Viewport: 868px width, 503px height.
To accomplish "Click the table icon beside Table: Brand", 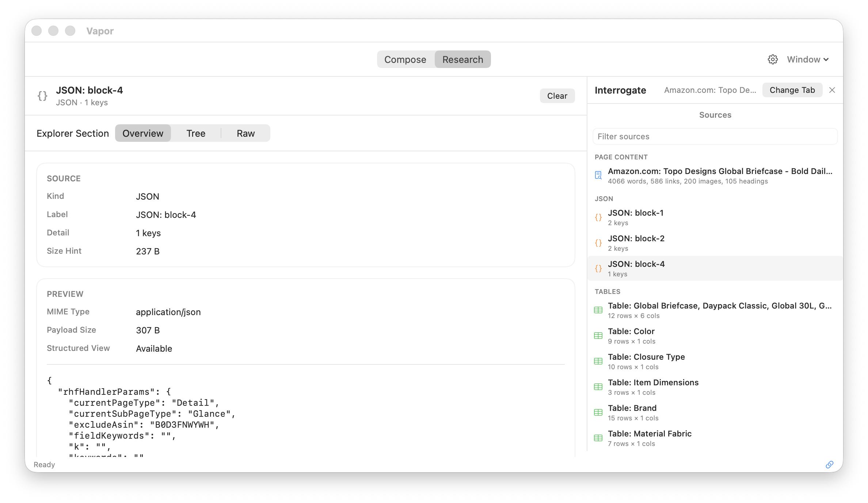I will coord(598,412).
